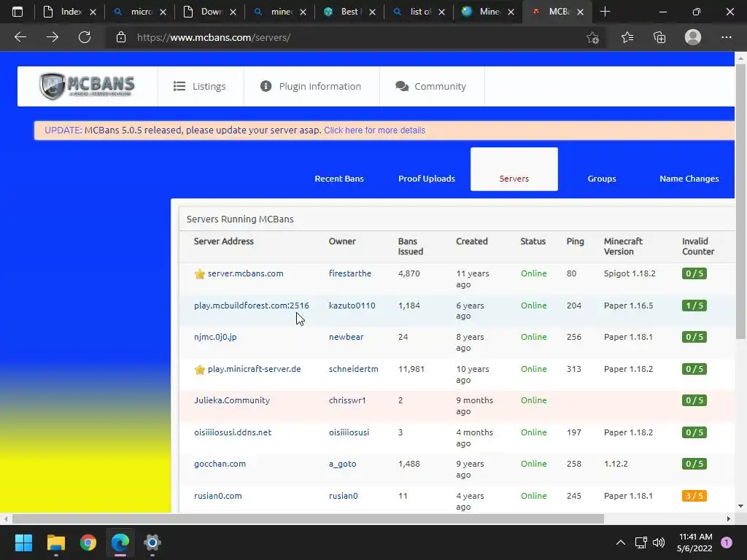
Task: Click the site lock icon in address bar
Action: (x=121, y=37)
